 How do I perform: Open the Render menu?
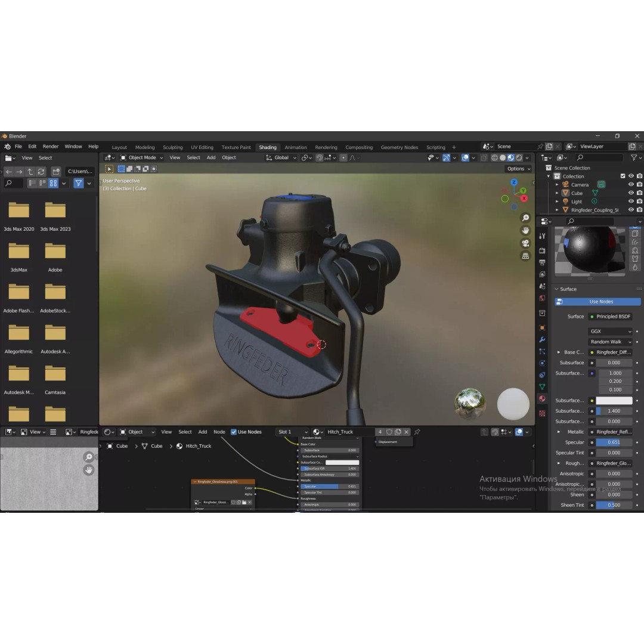(51, 147)
